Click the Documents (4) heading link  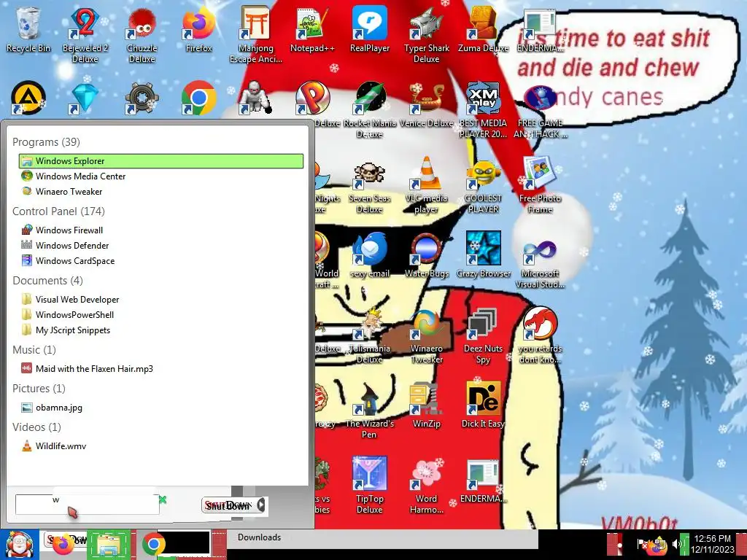47,281
